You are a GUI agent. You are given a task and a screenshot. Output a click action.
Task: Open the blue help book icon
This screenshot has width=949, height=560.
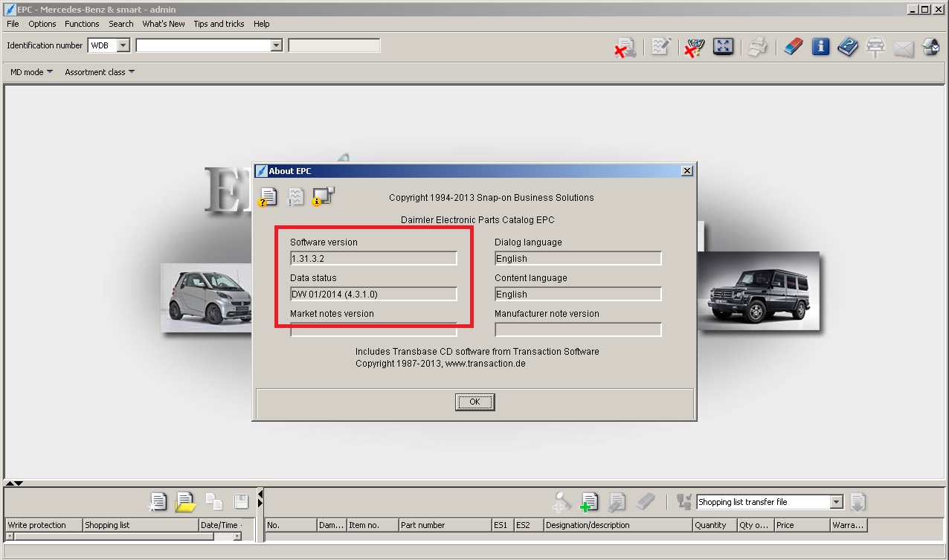click(x=848, y=47)
